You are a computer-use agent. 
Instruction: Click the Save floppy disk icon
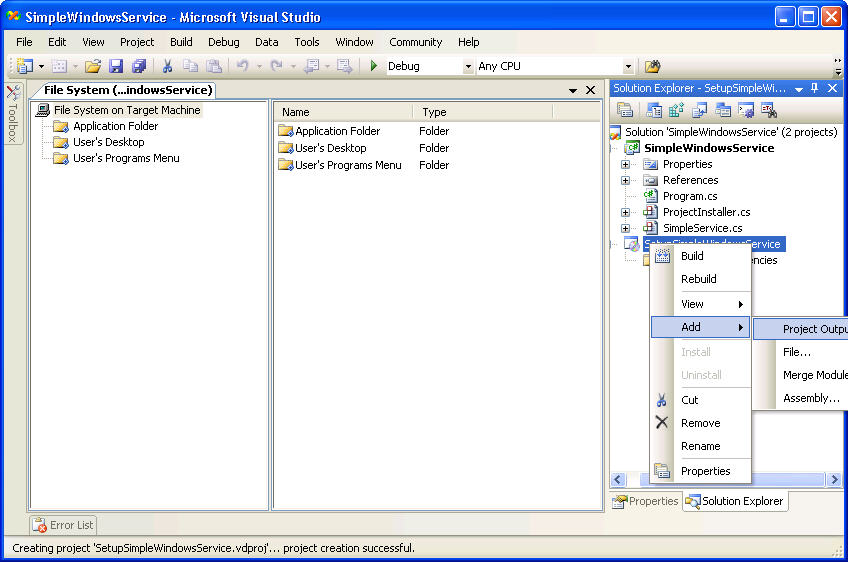point(116,66)
